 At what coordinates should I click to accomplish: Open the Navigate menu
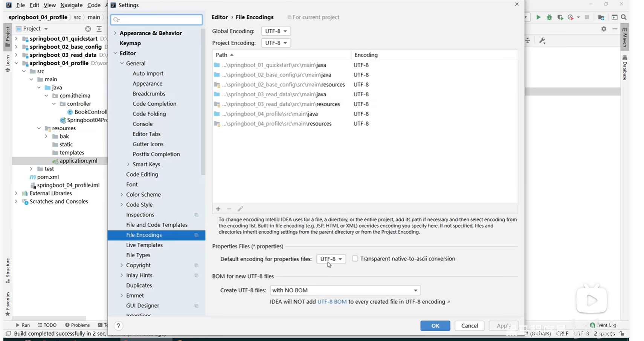[71, 5]
